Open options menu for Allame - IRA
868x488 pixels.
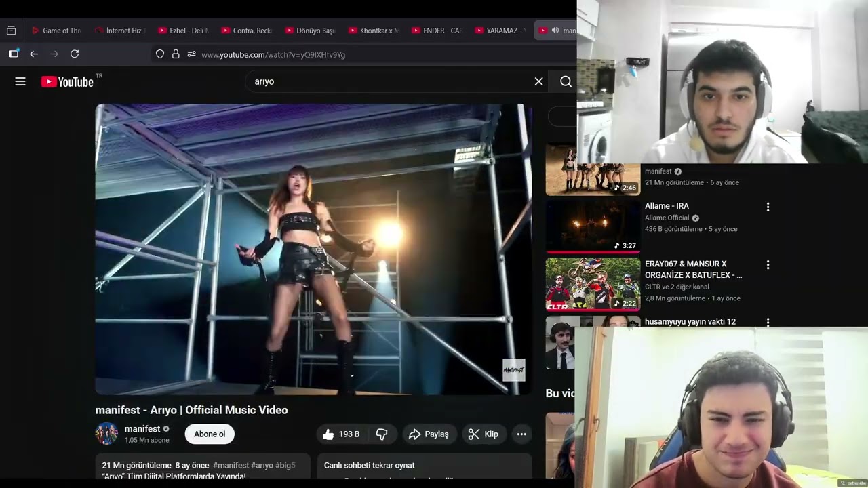tap(768, 207)
